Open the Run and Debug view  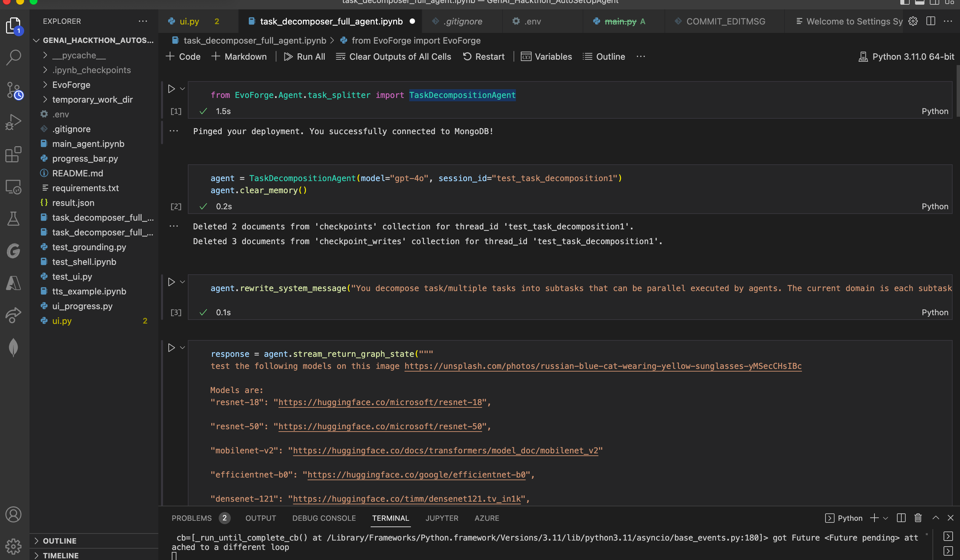14,123
